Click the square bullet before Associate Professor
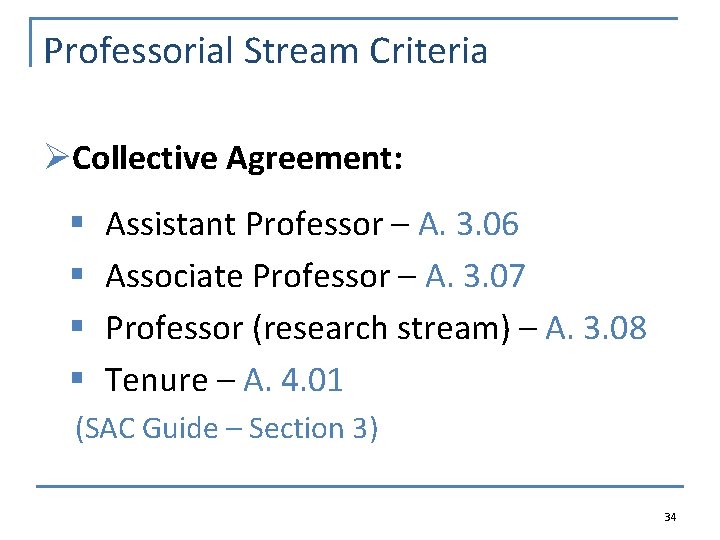 [x=77, y=274]
